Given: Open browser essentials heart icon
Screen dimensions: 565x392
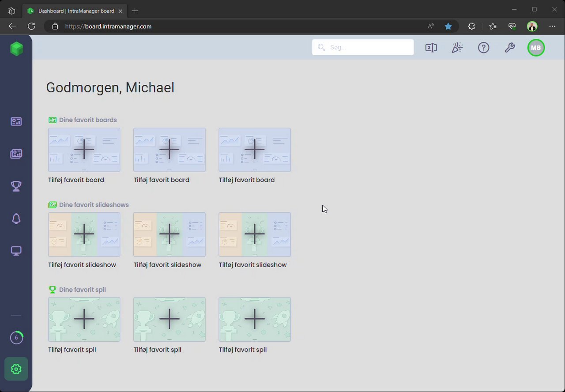Looking at the screenshot, I should [512, 26].
